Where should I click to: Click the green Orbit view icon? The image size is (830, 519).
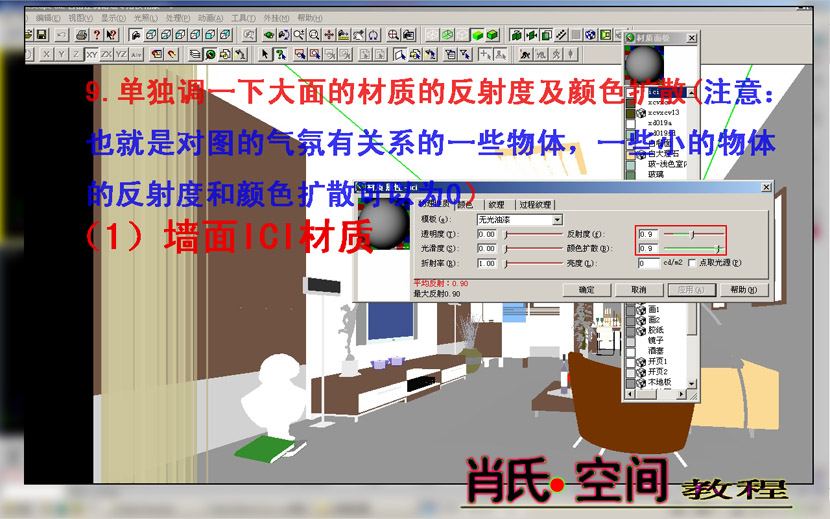click(269, 35)
